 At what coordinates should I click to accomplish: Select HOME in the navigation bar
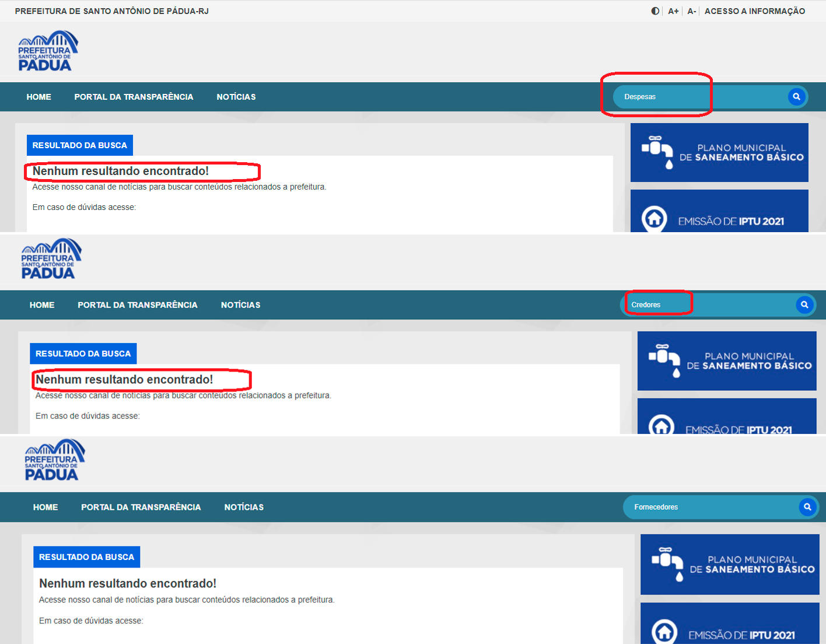pos(38,96)
